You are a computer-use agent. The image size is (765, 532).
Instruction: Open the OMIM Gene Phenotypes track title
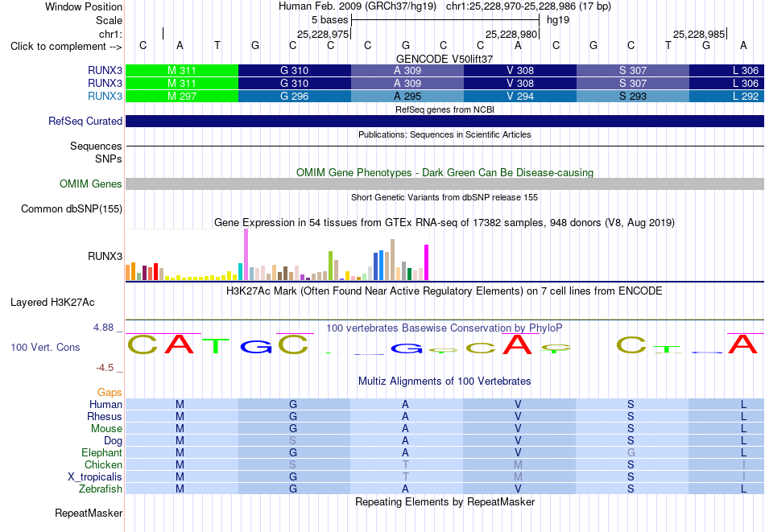tap(445, 172)
